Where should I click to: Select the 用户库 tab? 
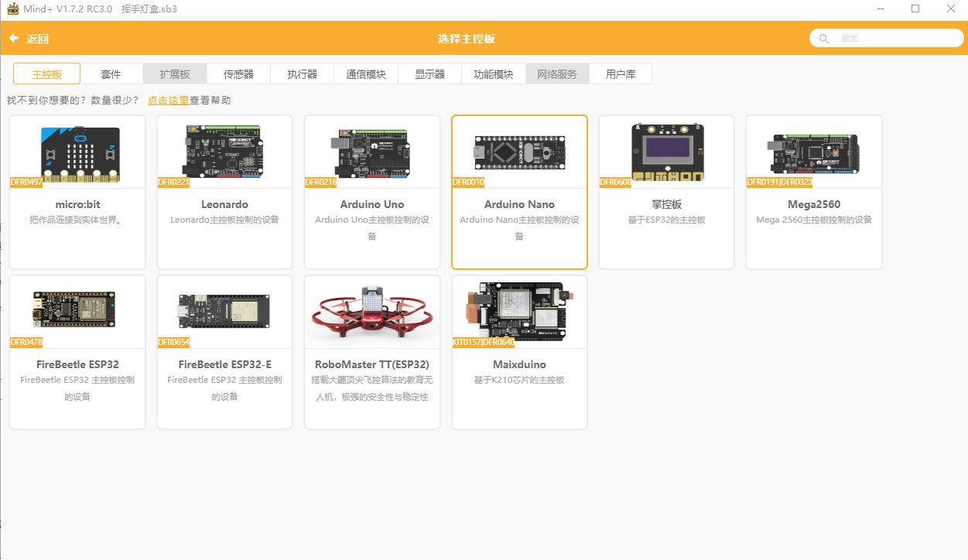pos(621,74)
